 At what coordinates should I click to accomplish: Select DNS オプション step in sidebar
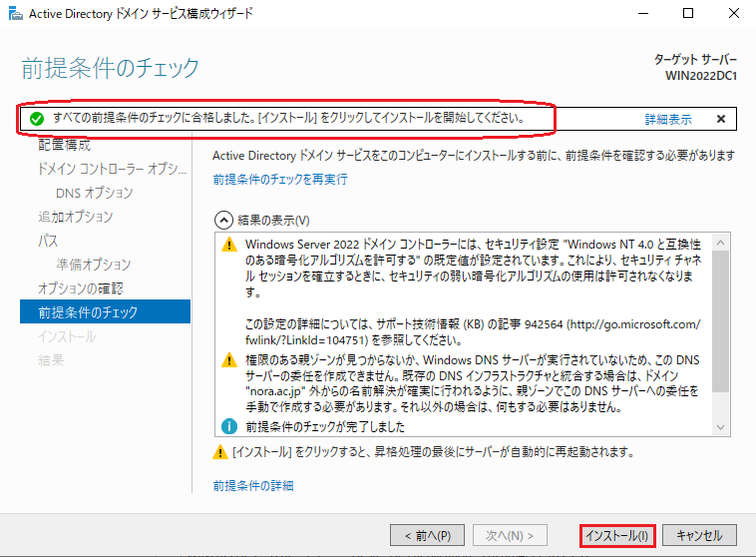point(95,193)
